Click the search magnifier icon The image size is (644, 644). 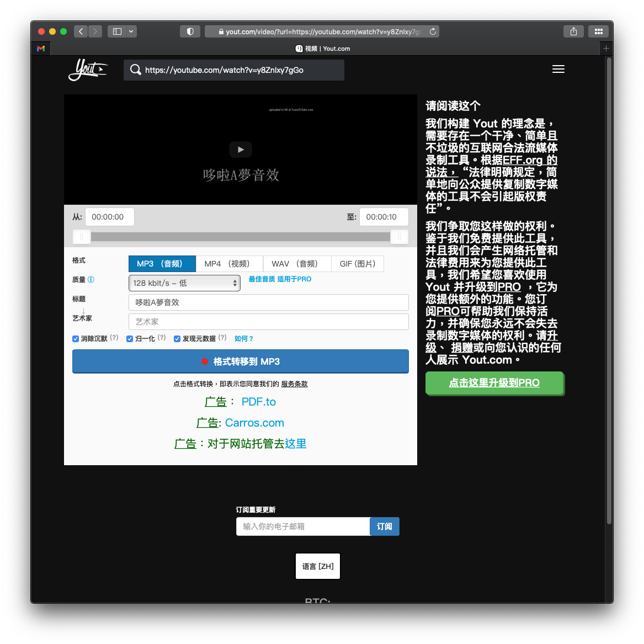(135, 70)
